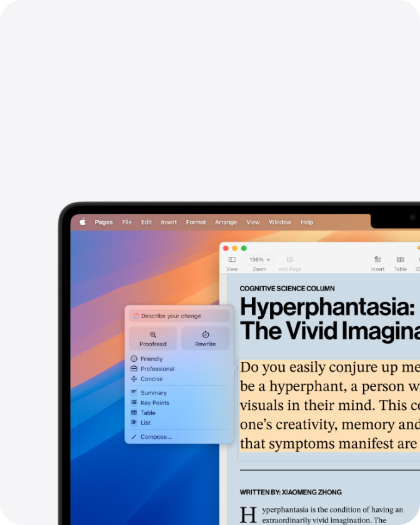Screen dimensions: 420x525
Task: Select the Friendly tone option
Action: [x=151, y=359]
